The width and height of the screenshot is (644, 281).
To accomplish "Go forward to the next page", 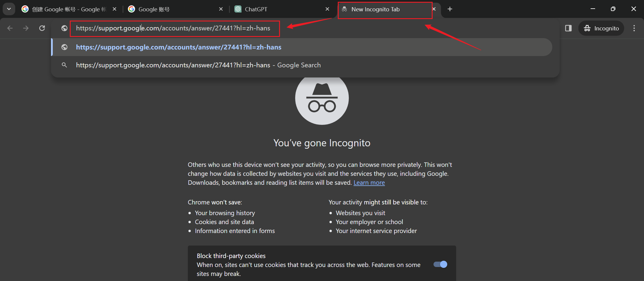I will [x=26, y=28].
